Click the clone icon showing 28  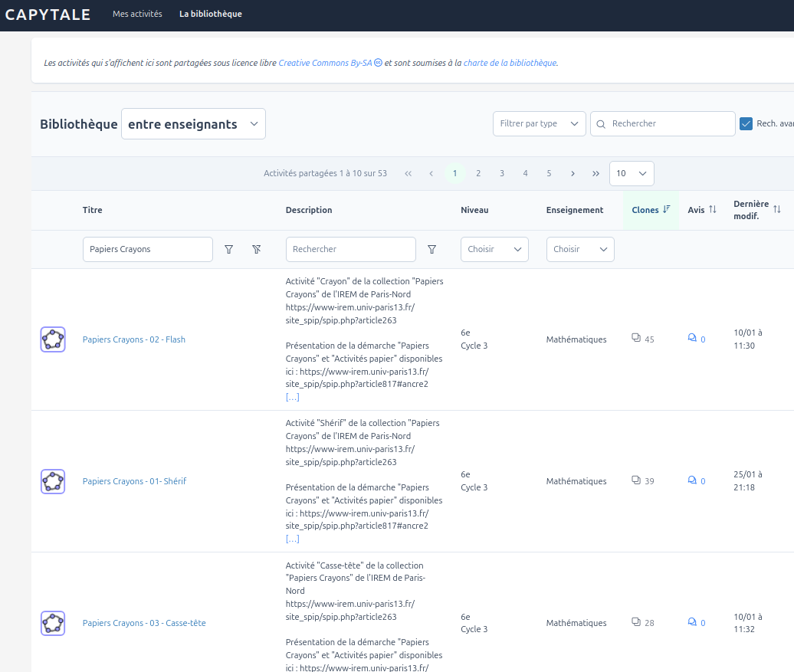click(636, 621)
